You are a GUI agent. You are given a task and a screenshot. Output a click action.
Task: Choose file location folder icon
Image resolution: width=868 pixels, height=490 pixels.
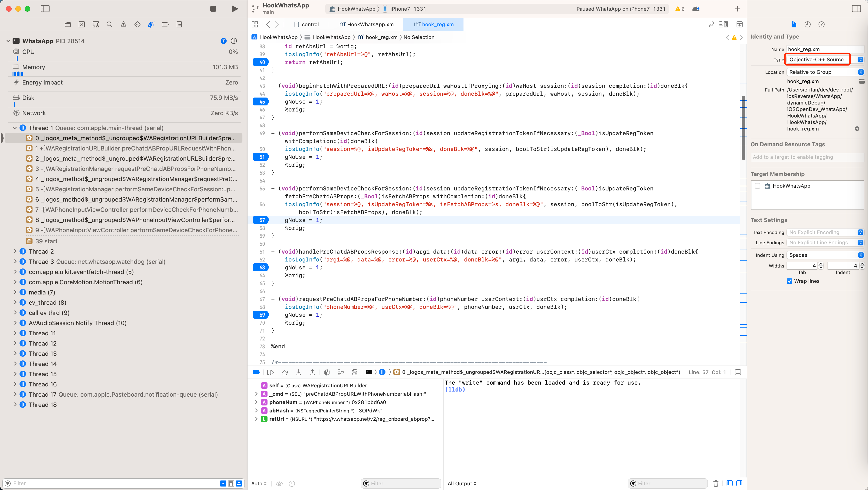(861, 81)
